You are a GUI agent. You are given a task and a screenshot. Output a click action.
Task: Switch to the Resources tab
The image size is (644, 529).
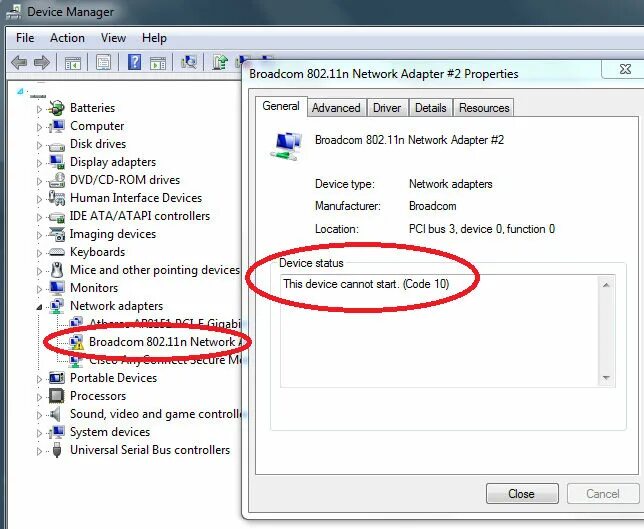[484, 108]
